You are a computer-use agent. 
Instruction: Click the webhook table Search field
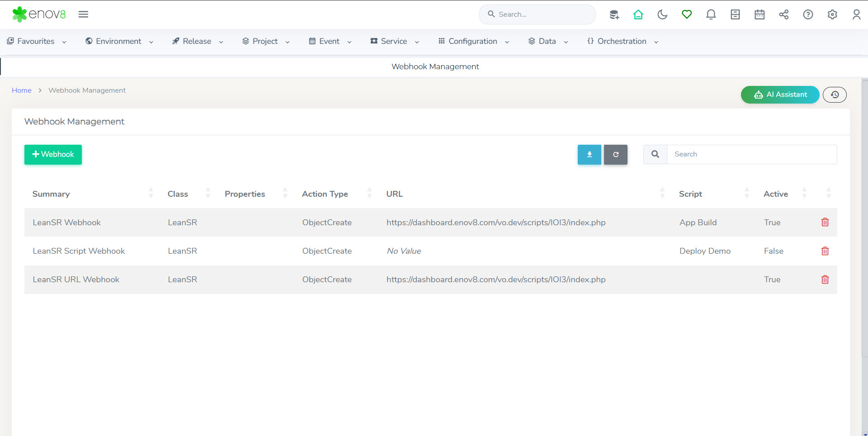(x=751, y=155)
